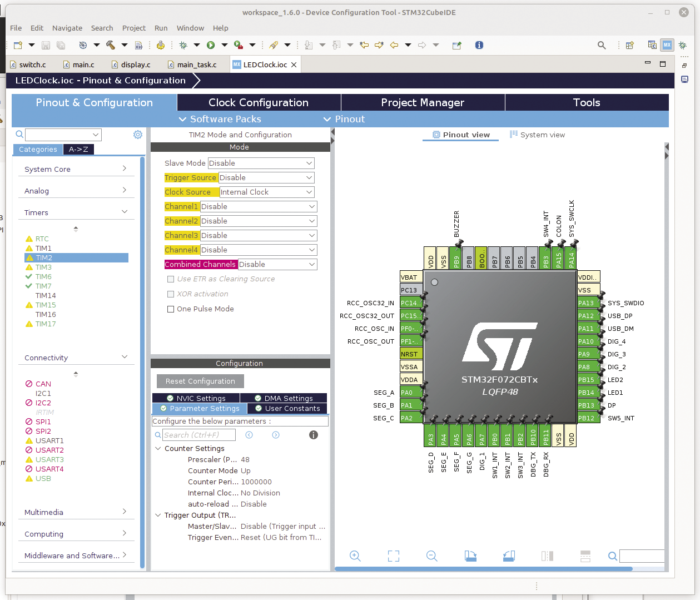Click the parameter info icon
The image size is (700, 600).
314,435
